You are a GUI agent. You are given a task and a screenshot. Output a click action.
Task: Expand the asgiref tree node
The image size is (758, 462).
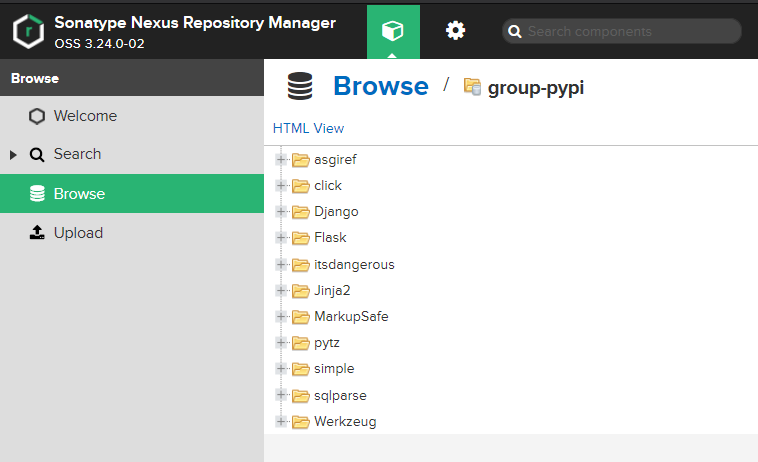coord(281,159)
